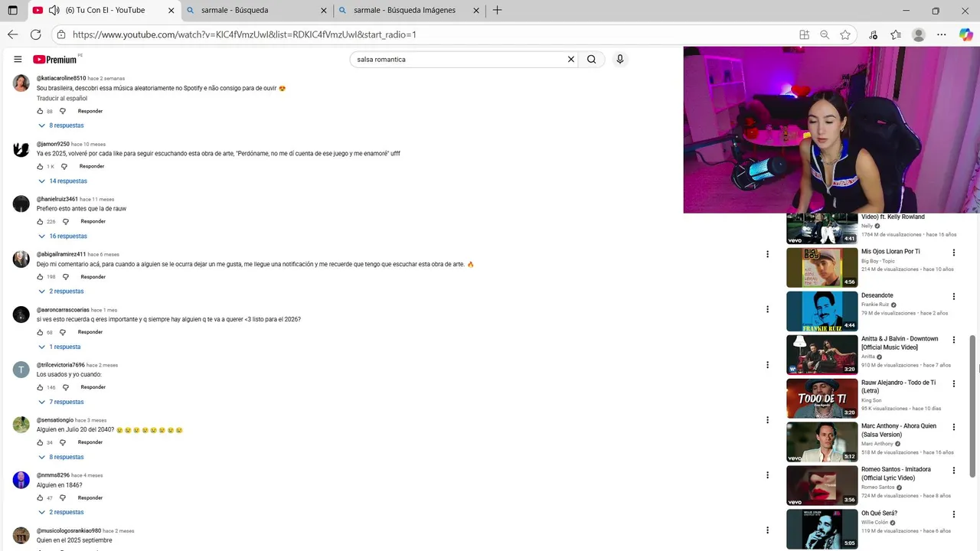980x551 pixels.
Task: Click the browser URL address bar
Action: pos(429,34)
